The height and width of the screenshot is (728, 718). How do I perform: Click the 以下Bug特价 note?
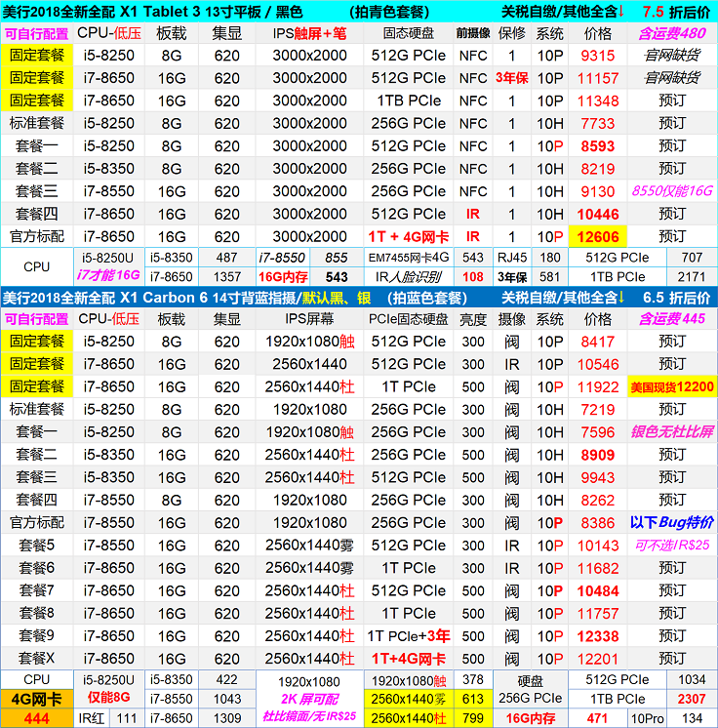[x=671, y=523]
